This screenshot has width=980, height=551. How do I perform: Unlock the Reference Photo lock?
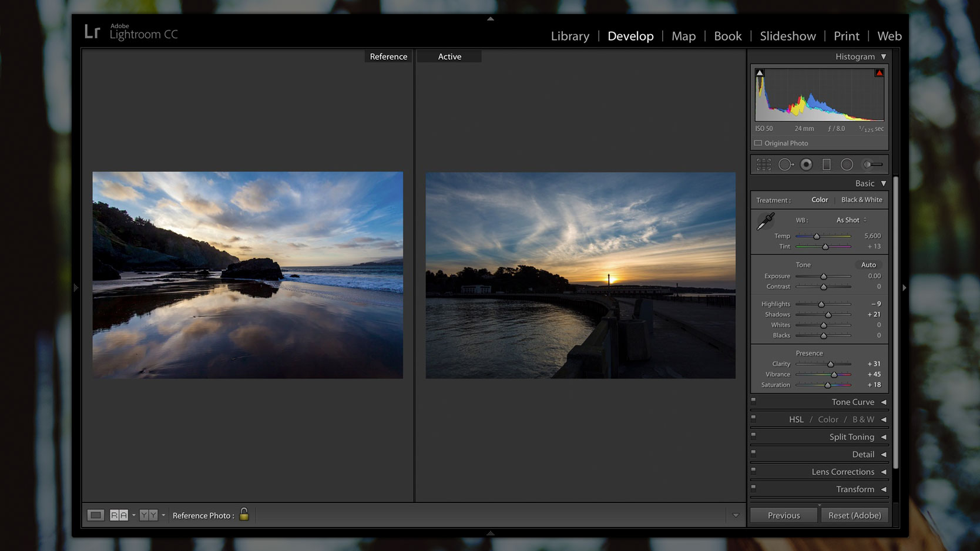[x=244, y=515]
